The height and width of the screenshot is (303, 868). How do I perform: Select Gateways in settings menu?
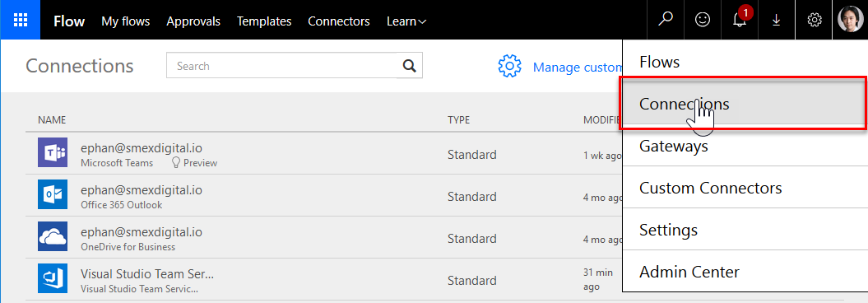745,147
